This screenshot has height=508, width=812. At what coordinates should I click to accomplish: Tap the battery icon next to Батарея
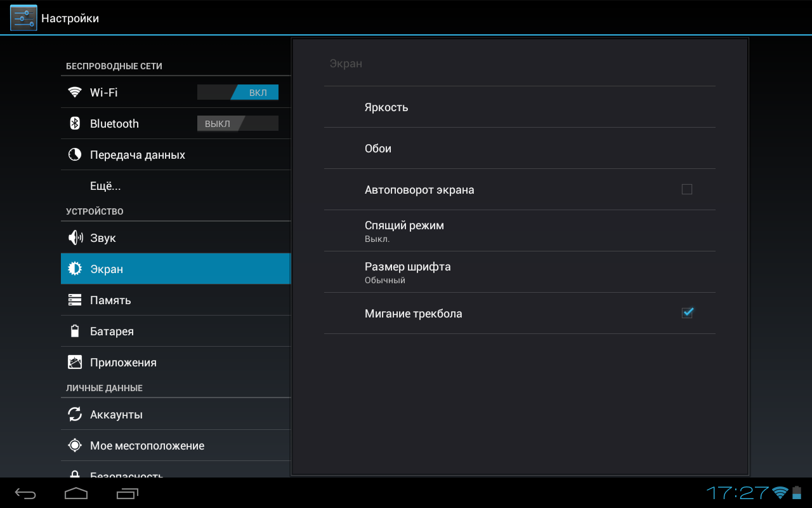(x=75, y=331)
